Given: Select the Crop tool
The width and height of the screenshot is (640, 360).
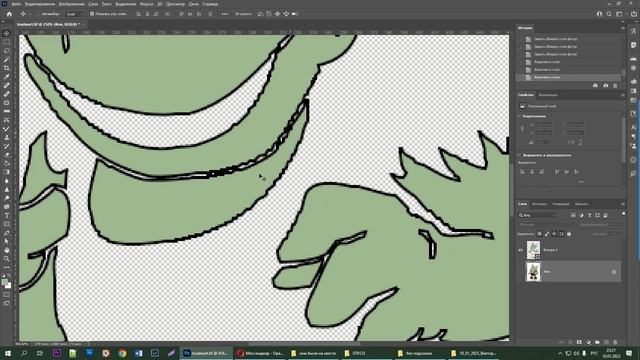Looking at the screenshot, I should (x=7, y=68).
